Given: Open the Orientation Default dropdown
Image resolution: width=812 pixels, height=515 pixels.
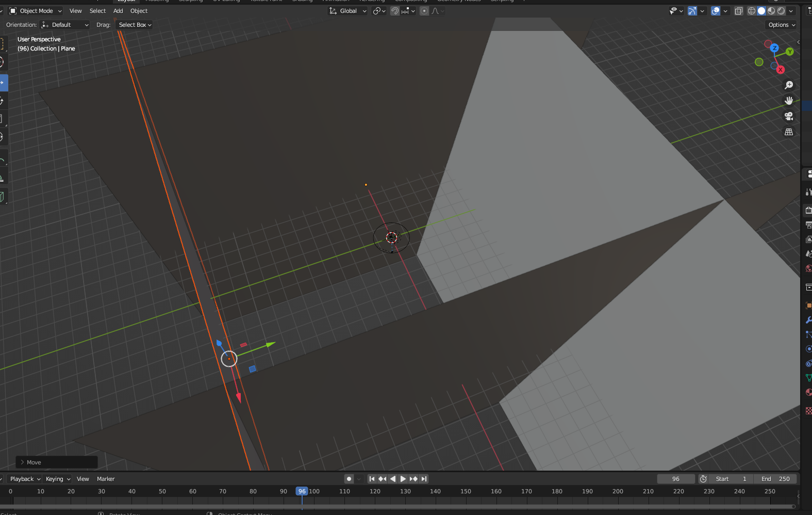Looking at the screenshot, I should 65,25.
